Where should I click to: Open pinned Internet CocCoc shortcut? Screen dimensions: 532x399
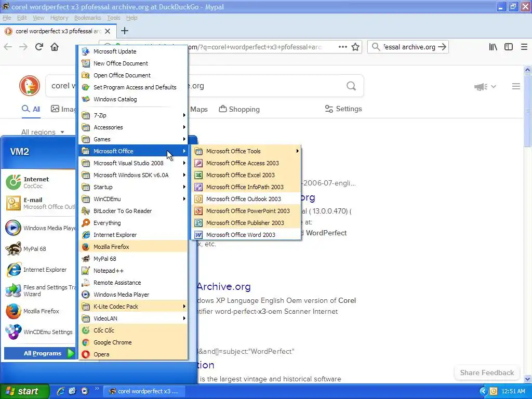[x=39, y=182]
